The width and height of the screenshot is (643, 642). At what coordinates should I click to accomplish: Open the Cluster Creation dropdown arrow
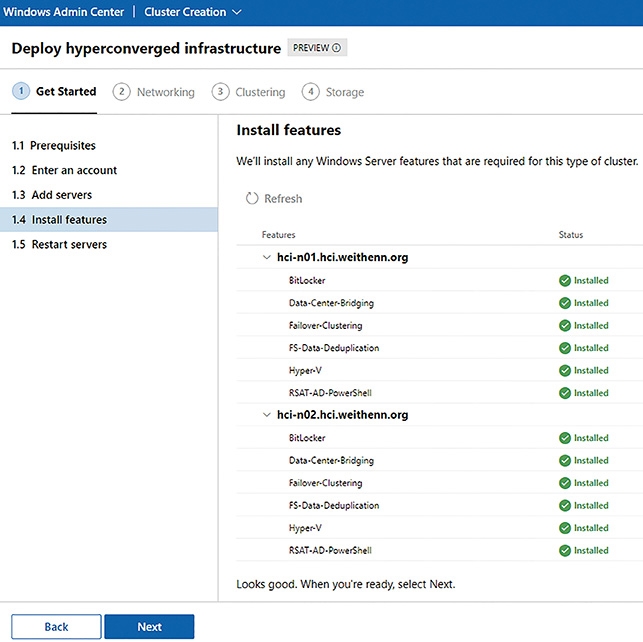(237, 12)
